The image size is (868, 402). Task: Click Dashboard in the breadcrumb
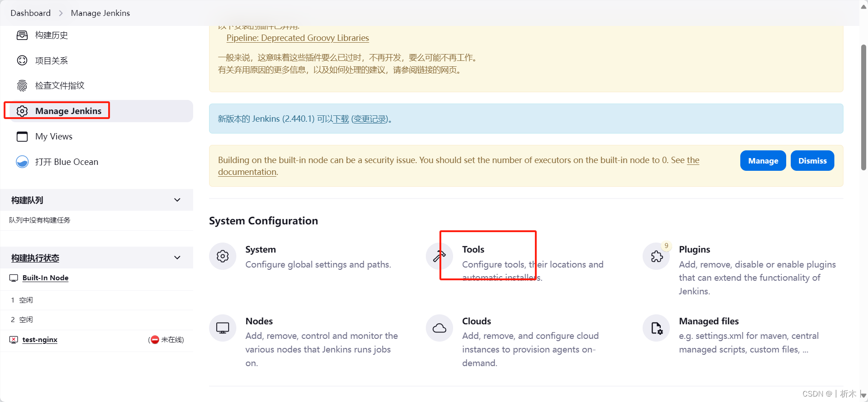pos(30,13)
